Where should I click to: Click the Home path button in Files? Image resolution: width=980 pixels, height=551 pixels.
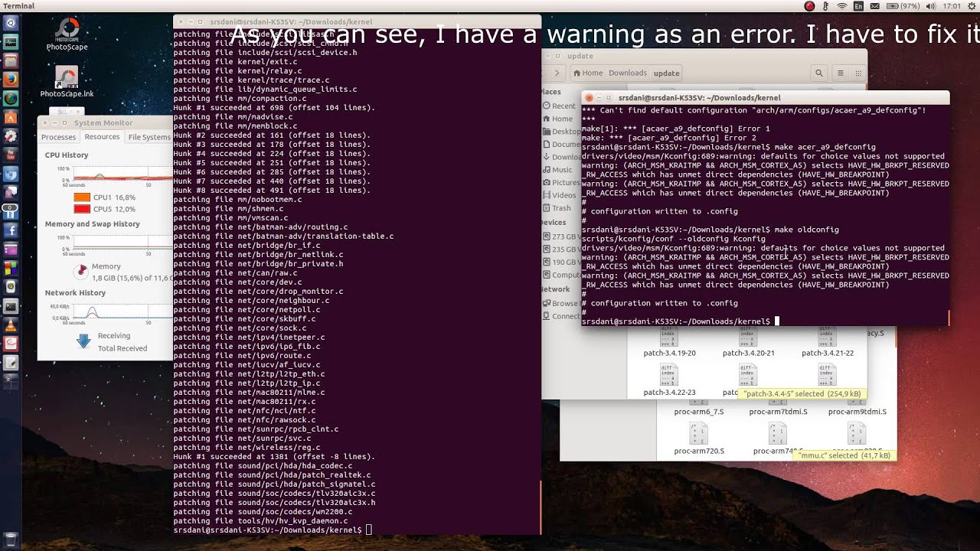point(586,73)
